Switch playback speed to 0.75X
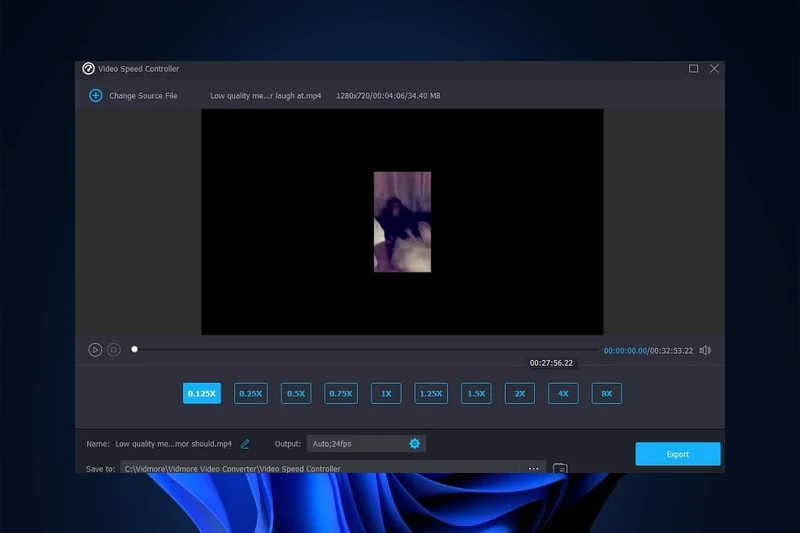 [x=341, y=393]
